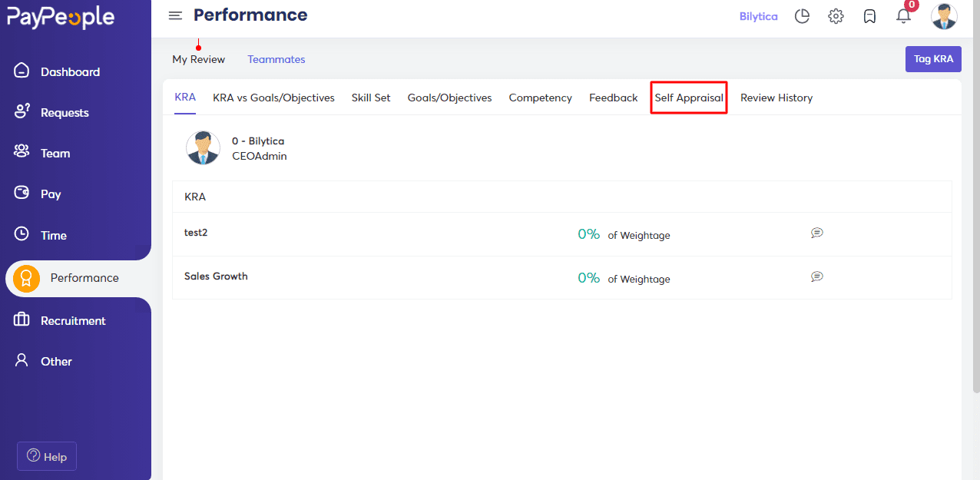980x480 pixels.
Task: Switch to KRA tab
Action: tap(185, 98)
